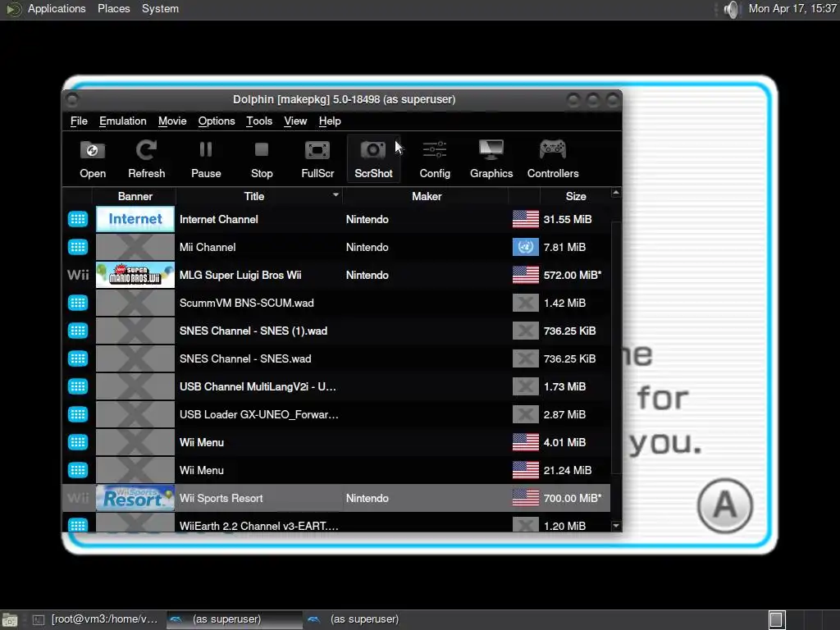This screenshot has height=630, width=840.
Task: Pause the running emulation
Action: (x=206, y=159)
